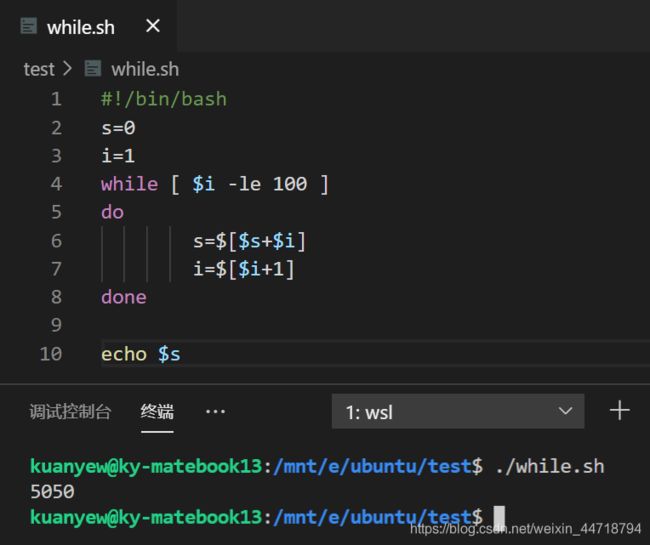The image size is (650, 545).
Task: Click the terminal cursor at last prompt
Action: pos(499,516)
